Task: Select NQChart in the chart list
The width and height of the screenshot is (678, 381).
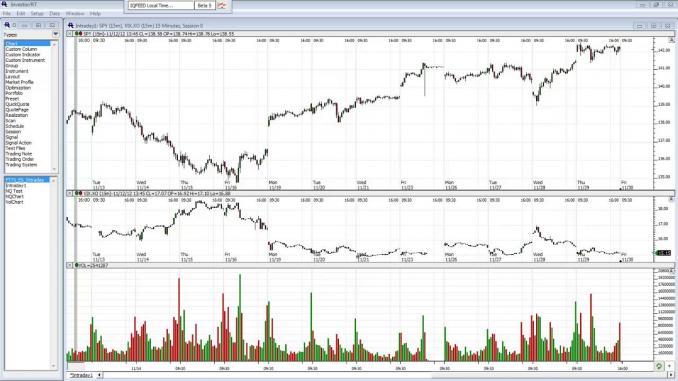Action: pos(14,196)
